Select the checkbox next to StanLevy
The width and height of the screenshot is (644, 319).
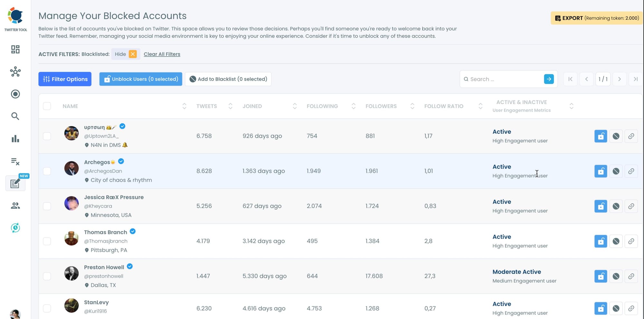click(x=47, y=308)
